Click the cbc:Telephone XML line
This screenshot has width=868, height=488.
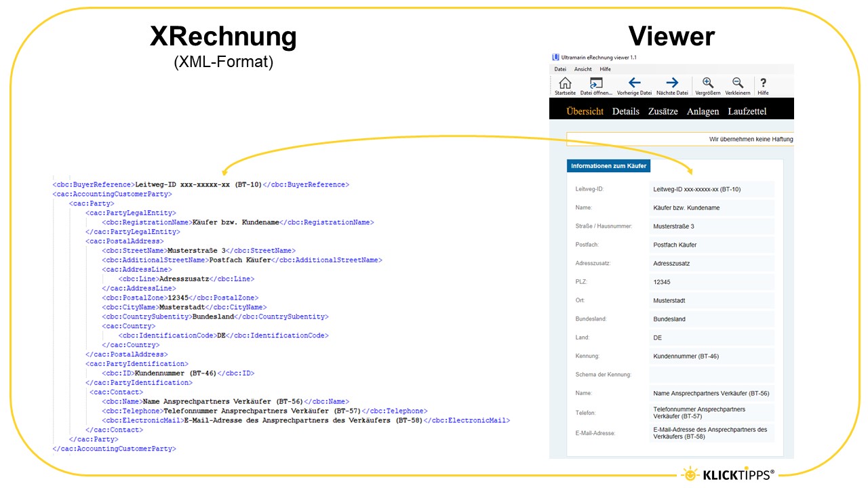pos(264,411)
